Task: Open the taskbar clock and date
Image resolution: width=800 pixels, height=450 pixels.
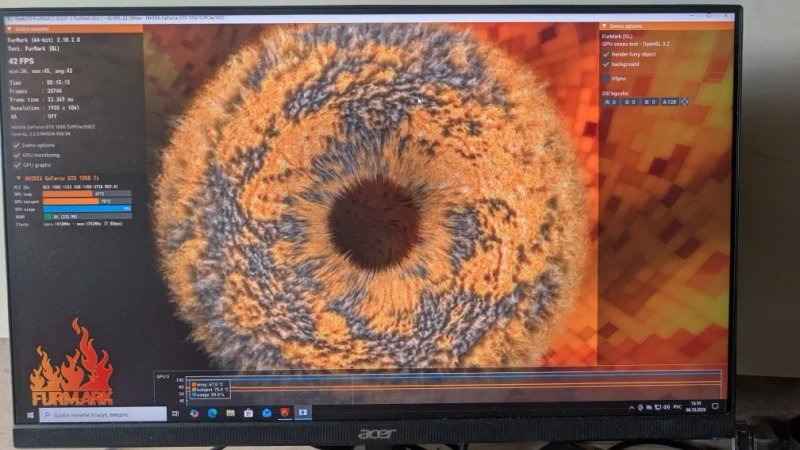Action: (696, 407)
